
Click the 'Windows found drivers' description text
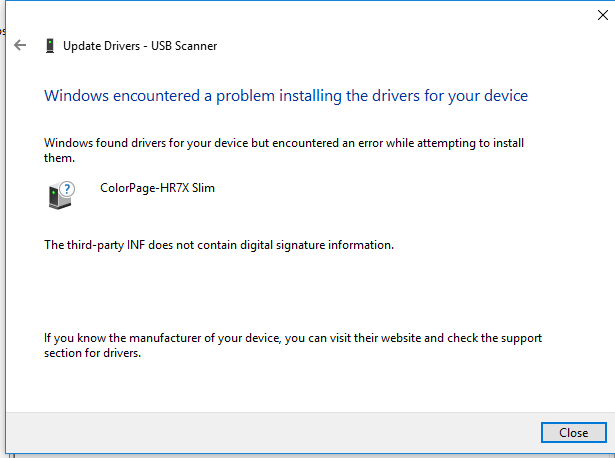pos(284,150)
